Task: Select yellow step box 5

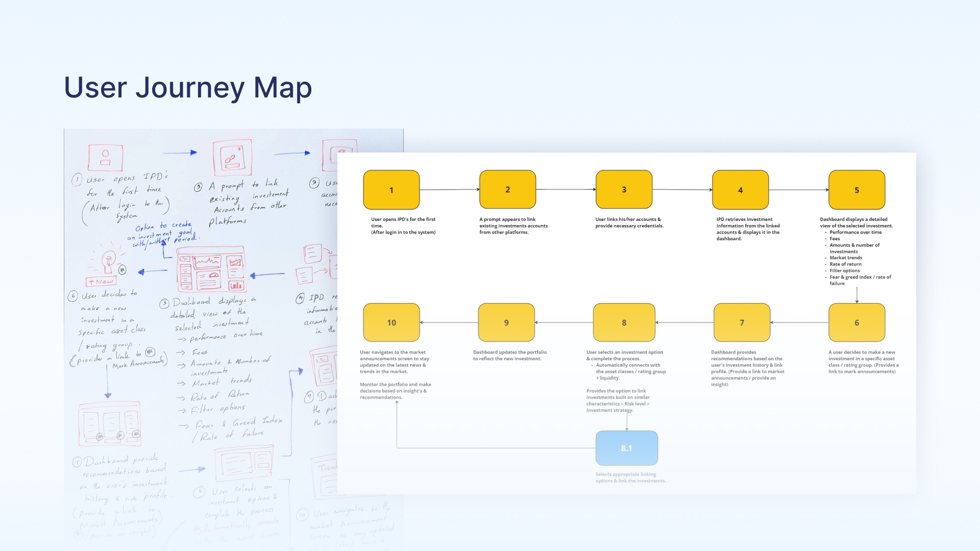Action: [856, 190]
